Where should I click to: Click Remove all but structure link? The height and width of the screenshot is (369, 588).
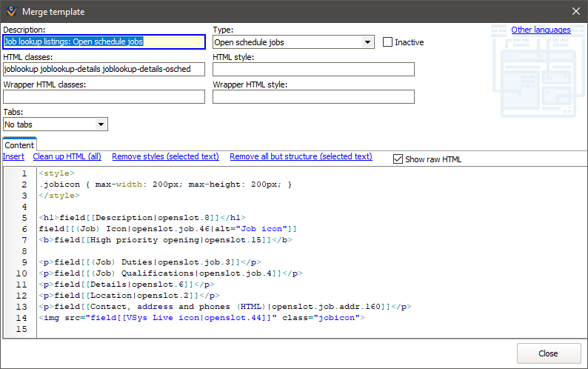pos(301,156)
